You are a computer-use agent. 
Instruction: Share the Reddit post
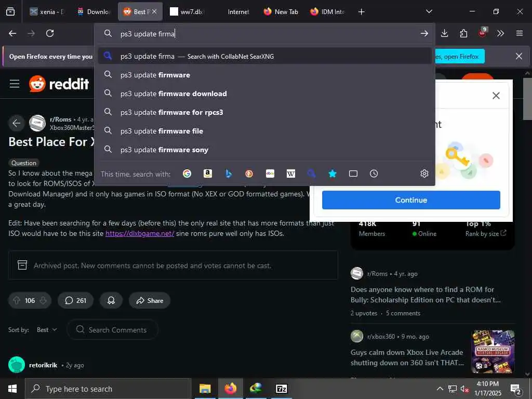(150, 301)
